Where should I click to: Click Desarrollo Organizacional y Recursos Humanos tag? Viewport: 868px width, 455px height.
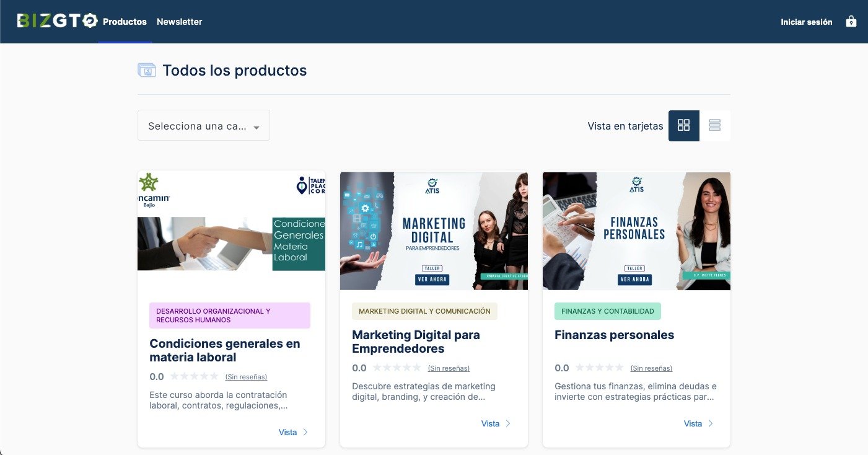(x=230, y=316)
